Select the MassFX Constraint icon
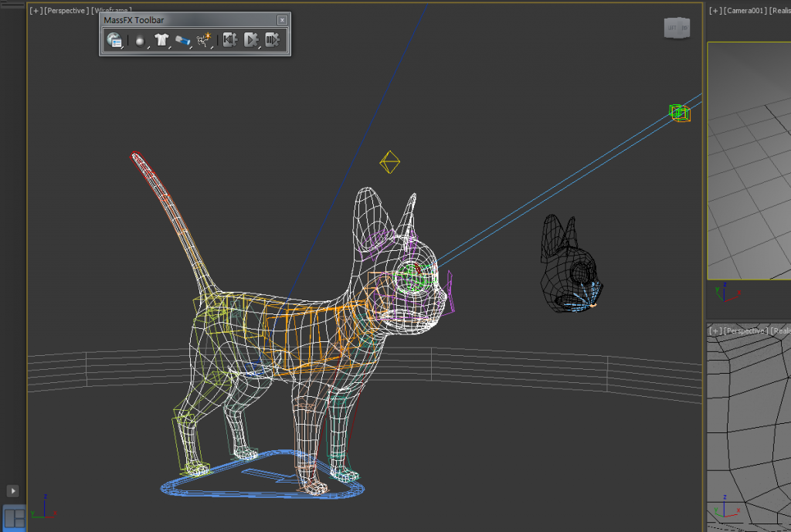 click(182, 41)
